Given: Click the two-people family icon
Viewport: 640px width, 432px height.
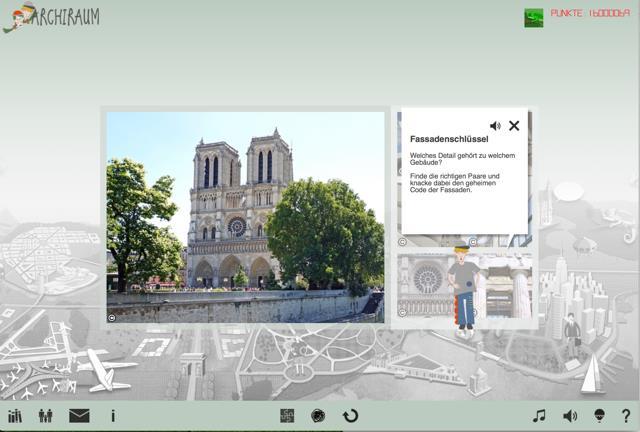Looking at the screenshot, I should [x=45, y=416].
